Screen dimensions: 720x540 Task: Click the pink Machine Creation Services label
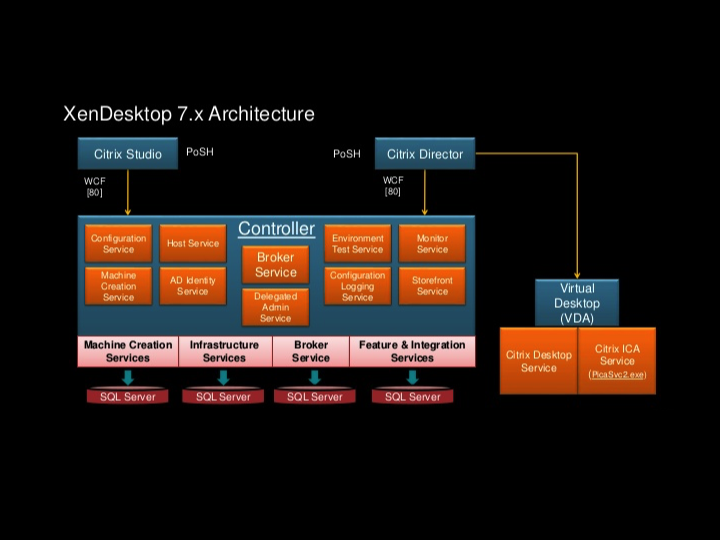click(128, 351)
